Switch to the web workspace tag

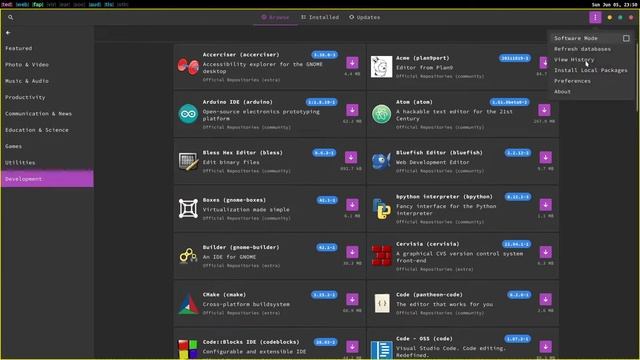pos(22,4)
